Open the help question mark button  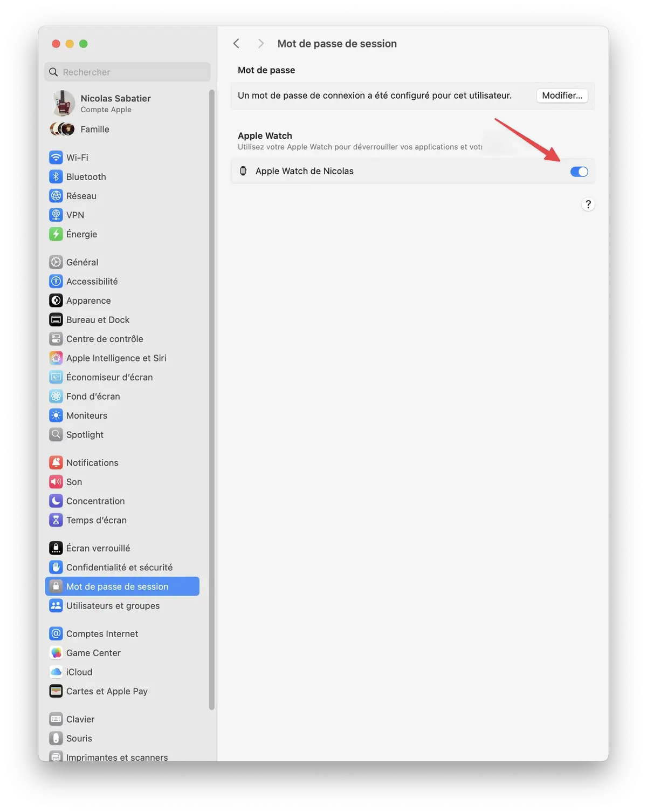click(588, 204)
